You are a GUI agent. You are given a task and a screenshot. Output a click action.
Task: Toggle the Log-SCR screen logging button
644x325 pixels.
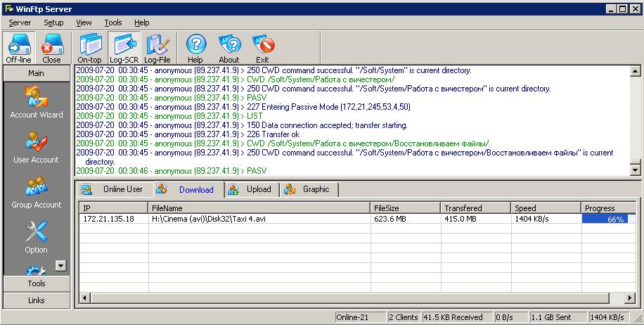(124, 49)
